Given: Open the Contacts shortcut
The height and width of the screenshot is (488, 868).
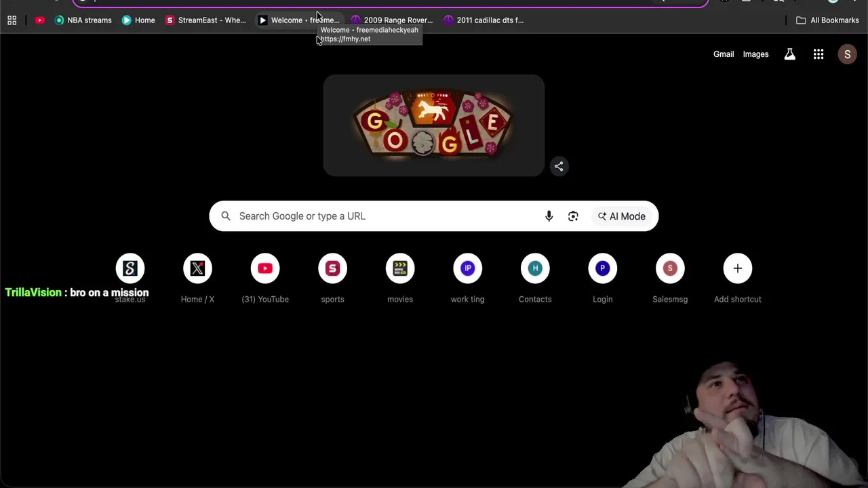Looking at the screenshot, I should [535, 278].
